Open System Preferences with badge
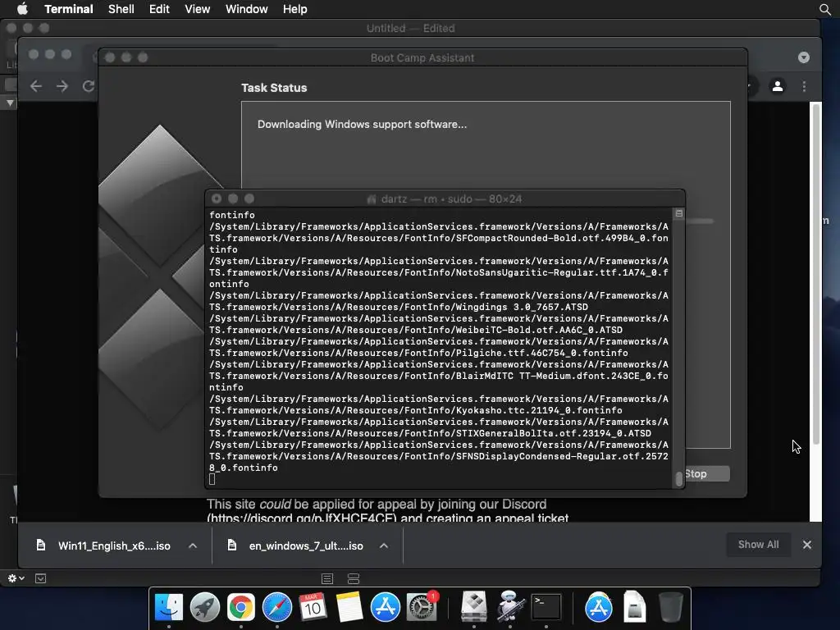The width and height of the screenshot is (840, 630). click(422, 607)
